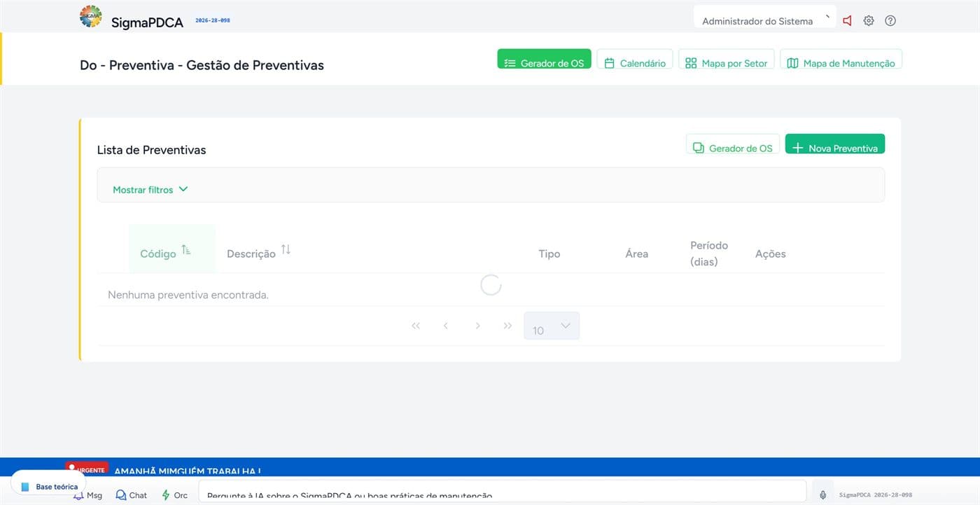
Task: Expand the Mostrar filtros section
Action: click(x=150, y=189)
